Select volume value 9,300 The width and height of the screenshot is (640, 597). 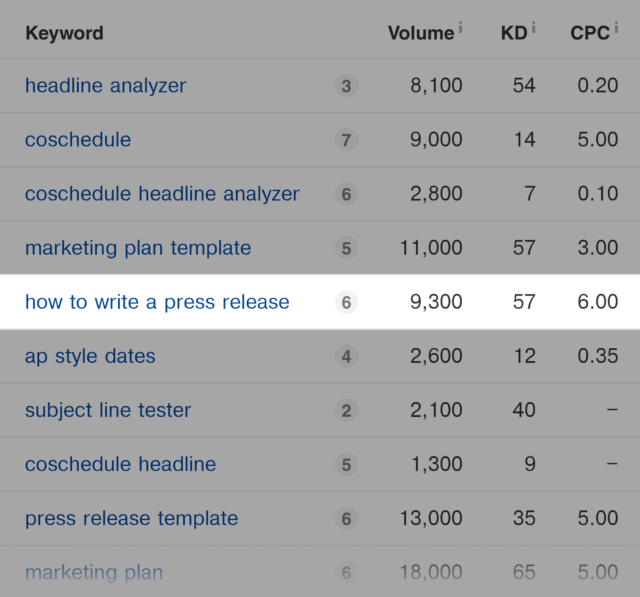click(x=436, y=302)
